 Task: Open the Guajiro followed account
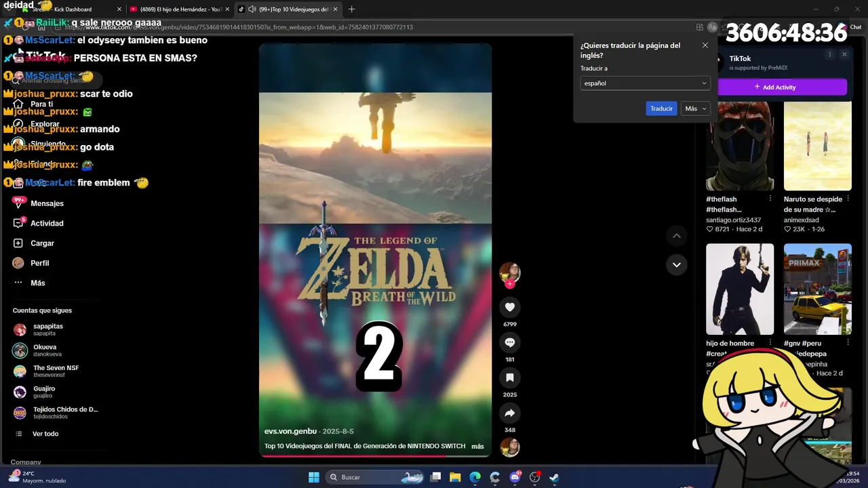click(43, 392)
